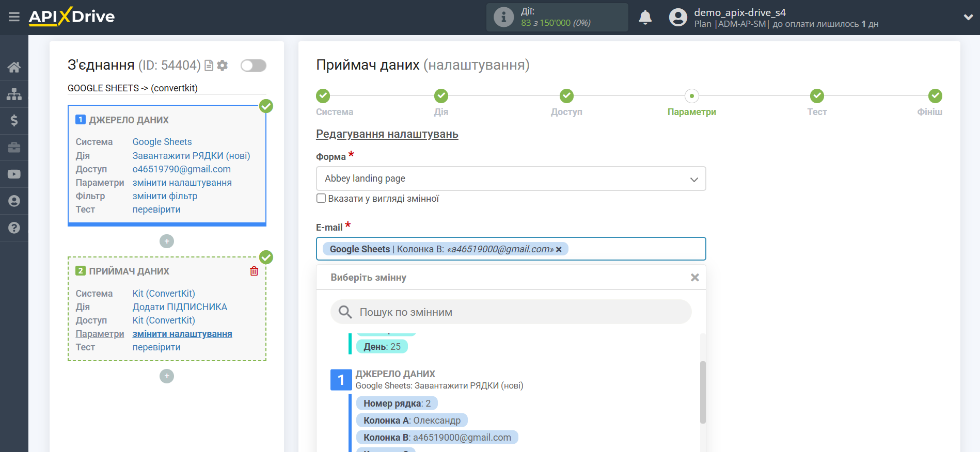Click source 'перевірити' test link
Screen dimensions: 980x452
pos(156,209)
